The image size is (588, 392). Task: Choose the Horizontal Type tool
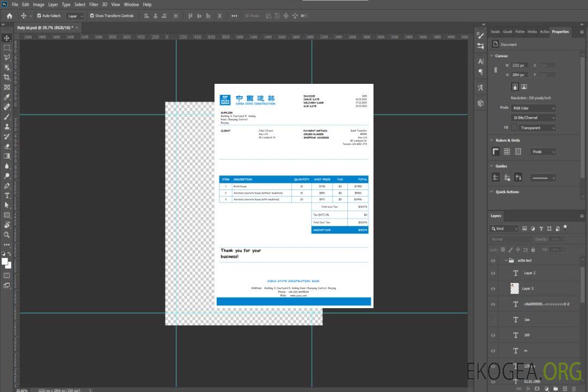tap(7, 195)
